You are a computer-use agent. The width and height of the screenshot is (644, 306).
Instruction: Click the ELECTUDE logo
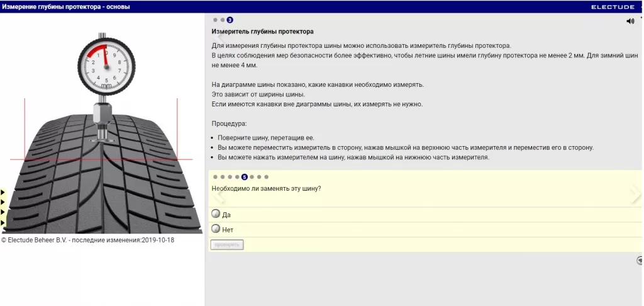613,7
